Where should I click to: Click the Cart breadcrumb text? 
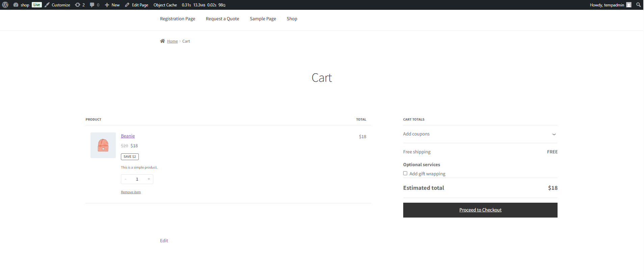point(186,41)
